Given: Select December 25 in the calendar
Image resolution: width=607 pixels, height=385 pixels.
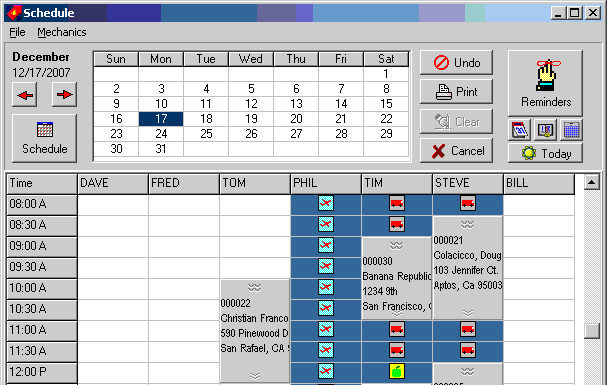Looking at the screenshot, I should (x=206, y=134).
